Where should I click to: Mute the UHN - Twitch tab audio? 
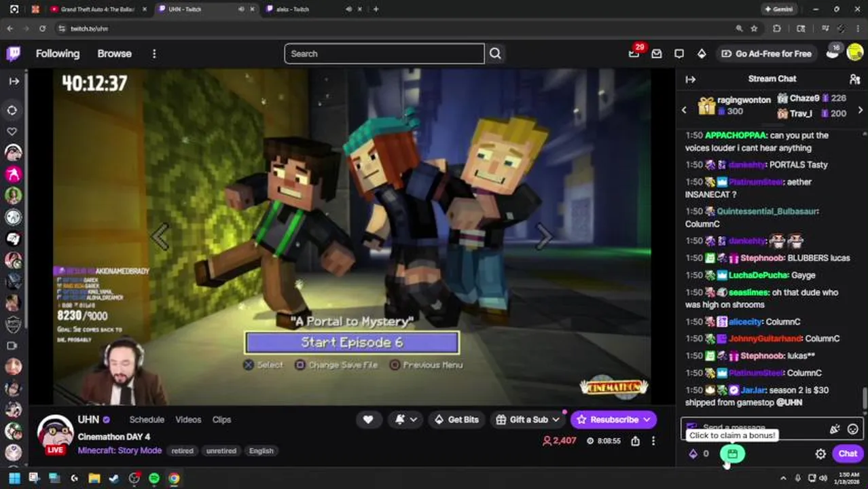point(241,10)
